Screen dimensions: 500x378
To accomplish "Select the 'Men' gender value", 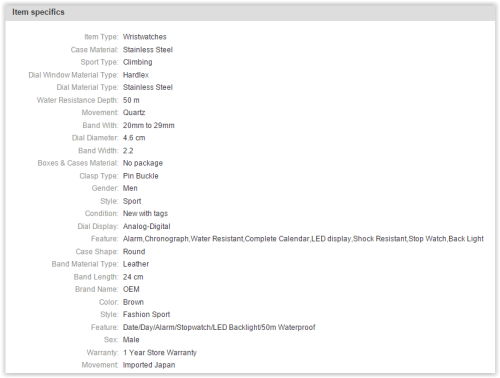I will click(x=130, y=188).
